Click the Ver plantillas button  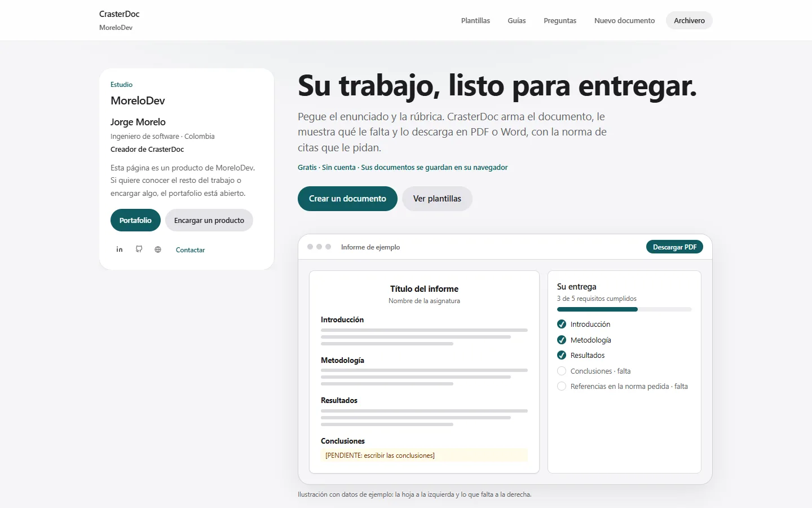pos(437,199)
